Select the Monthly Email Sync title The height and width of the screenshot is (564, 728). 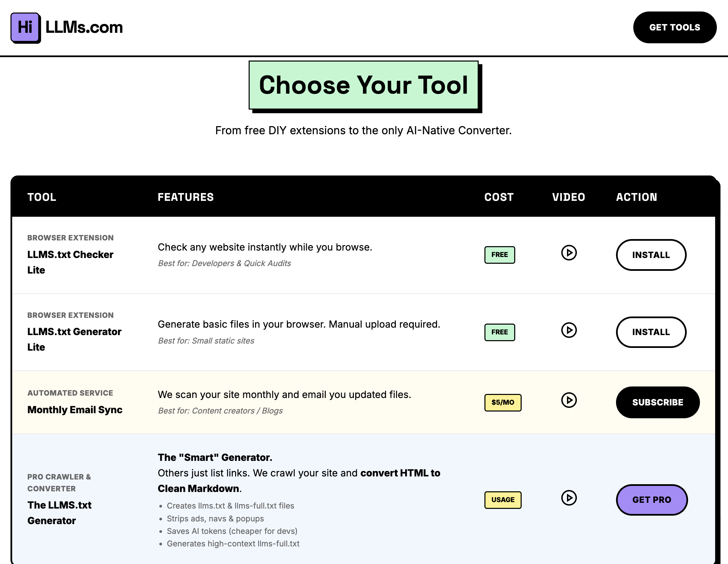[75, 410]
